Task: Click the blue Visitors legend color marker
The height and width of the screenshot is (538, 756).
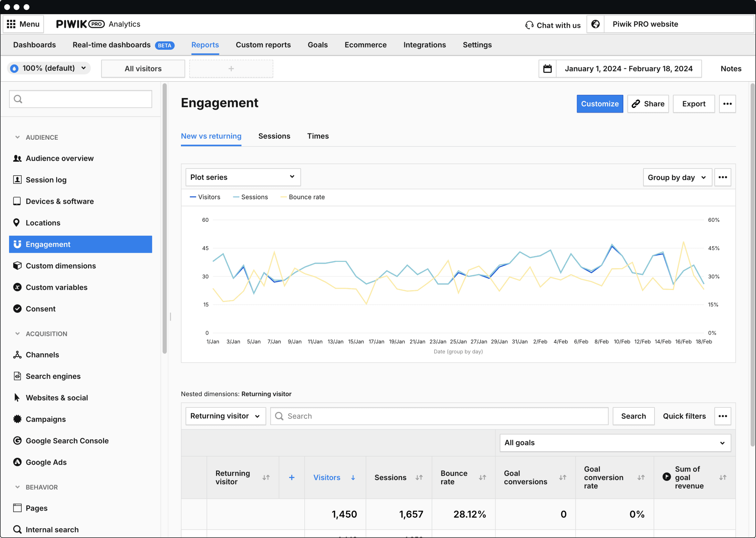Action: (x=193, y=197)
